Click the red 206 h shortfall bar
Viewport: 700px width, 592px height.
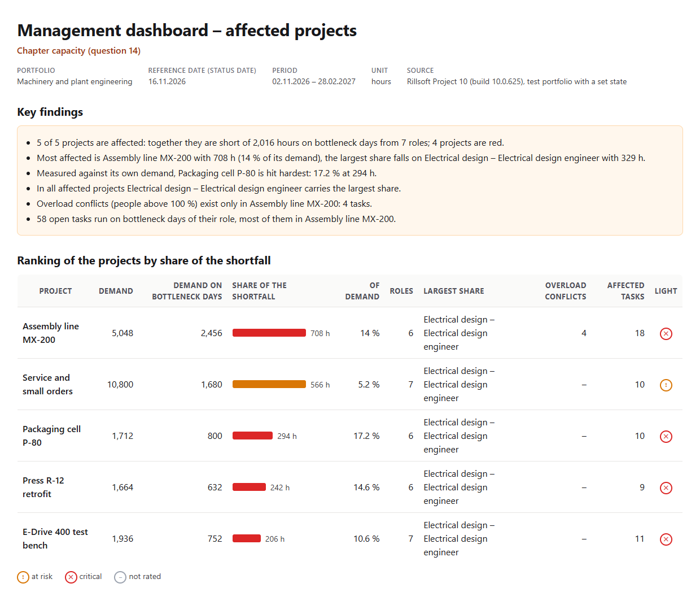[247, 539]
